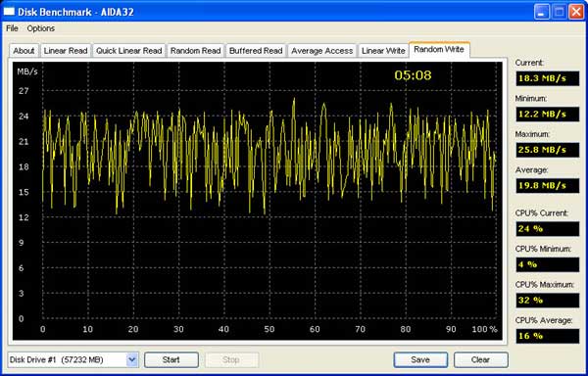Show the Average Access tab
The image size is (588, 376).
pos(321,51)
